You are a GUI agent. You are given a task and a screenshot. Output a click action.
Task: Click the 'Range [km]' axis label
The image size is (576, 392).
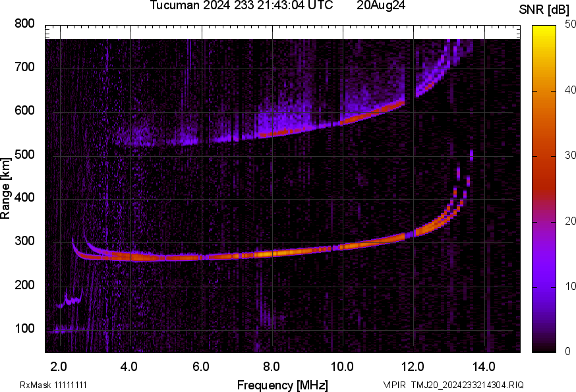[x=5, y=188]
